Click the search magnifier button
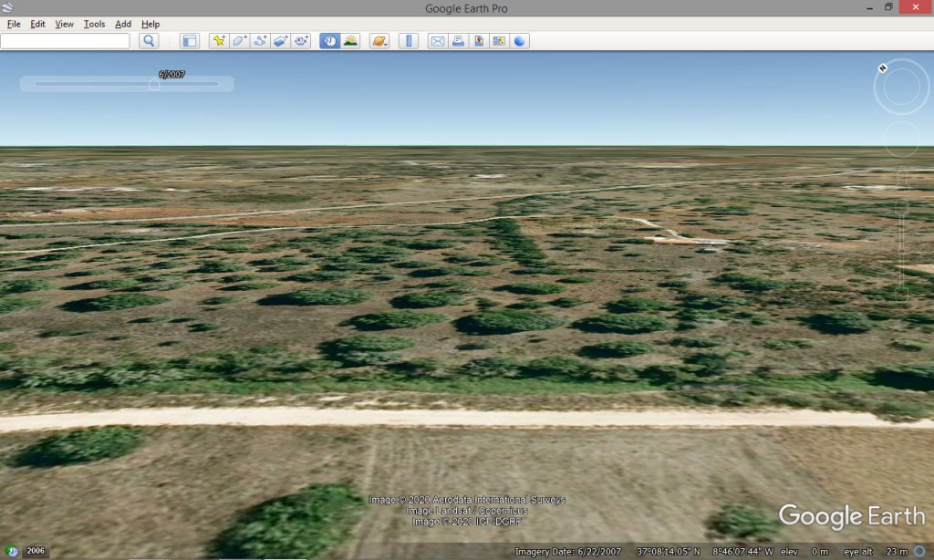The height and width of the screenshot is (560, 934). pyautogui.click(x=149, y=41)
